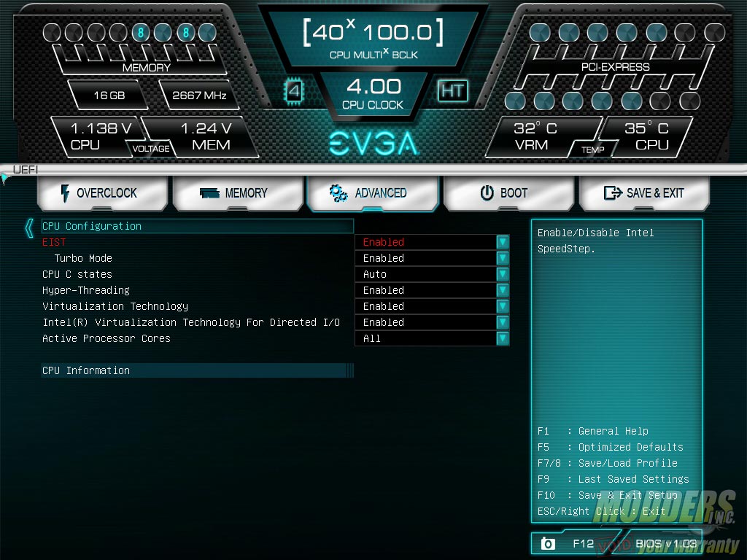Click the 16 GB memory size readout
Viewport: 747px width, 560px height.
[x=109, y=96]
